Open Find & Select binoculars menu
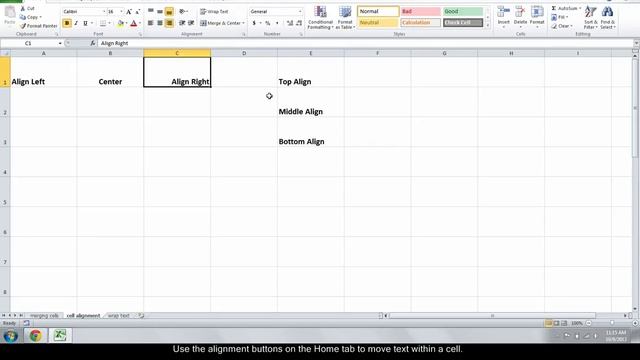The height and width of the screenshot is (360, 640). coord(607,18)
